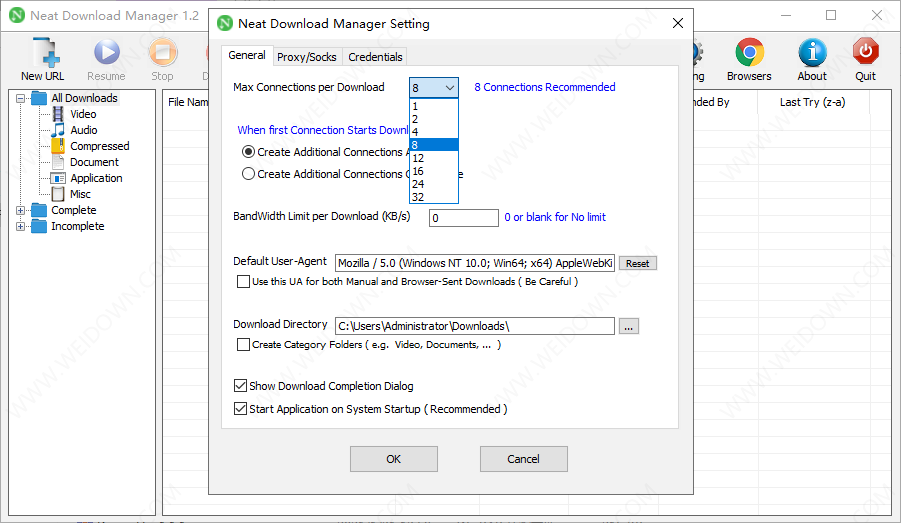Collapse the Max Connections dropdown arrow

(x=450, y=88)
